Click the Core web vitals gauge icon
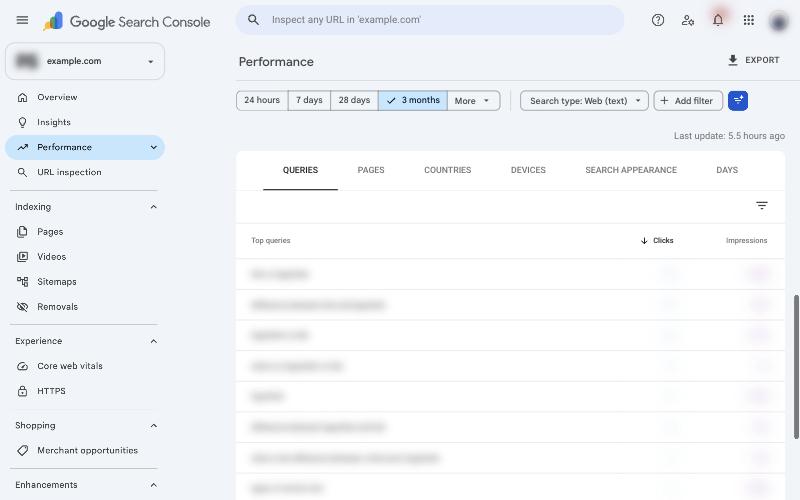 22,366
